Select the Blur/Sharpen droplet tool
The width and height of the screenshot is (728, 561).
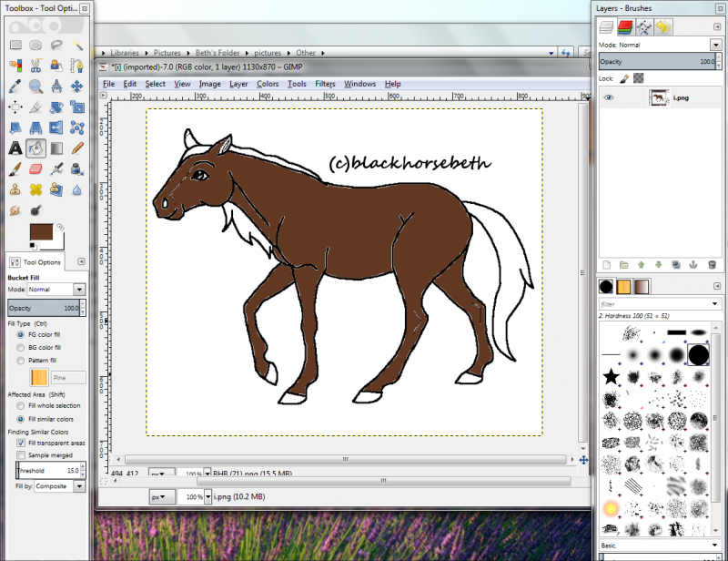tap(77, 189)
